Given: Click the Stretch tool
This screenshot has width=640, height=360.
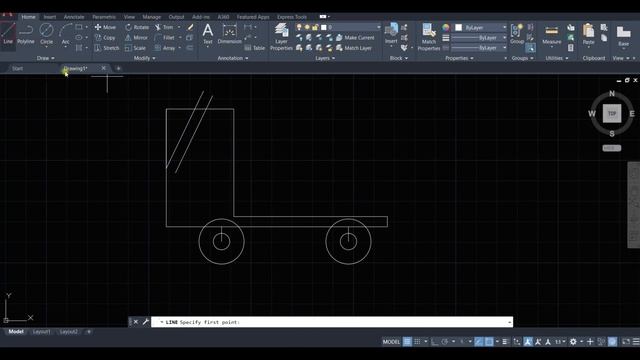Looking at the screenshot, I should click(107, 48).
